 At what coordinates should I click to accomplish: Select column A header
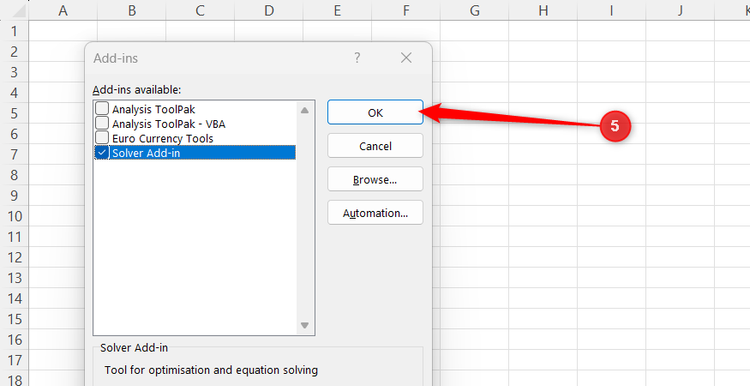tap(63, 10)
